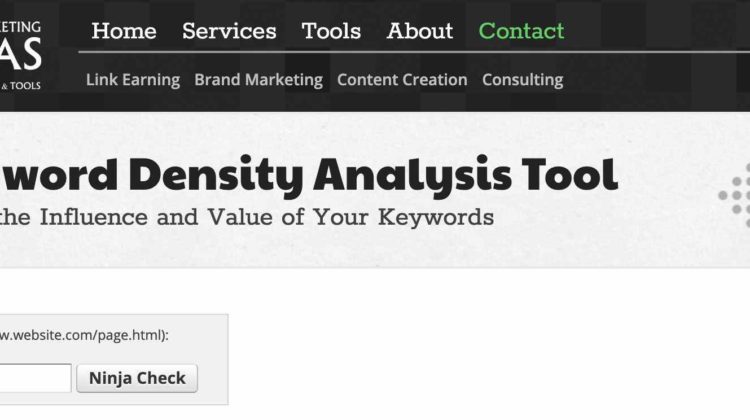The height and width of the screenshot is (420, 750).
Task: Open the Home navigation link
Action: click(124, 32)
